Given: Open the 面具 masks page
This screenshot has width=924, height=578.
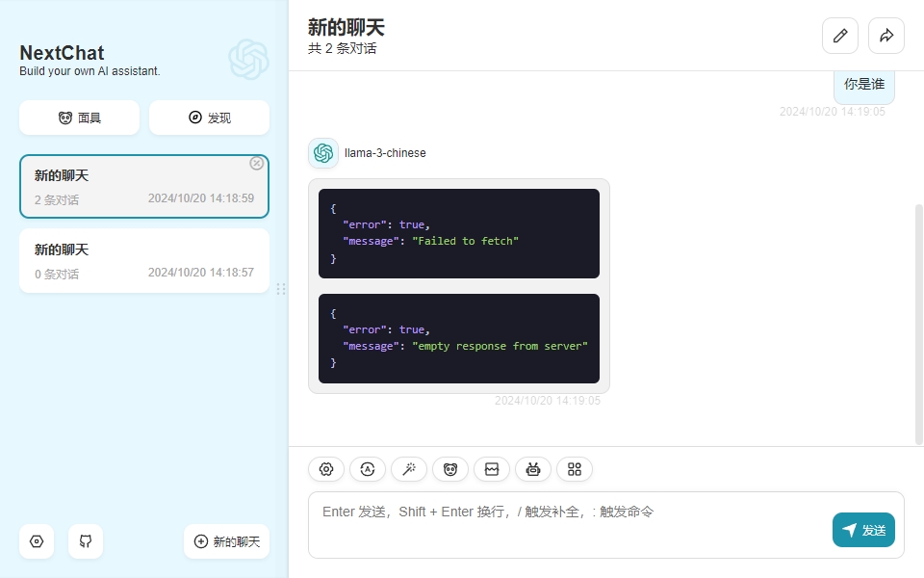Looking at the screenshot, I should [x=79, y=118].
